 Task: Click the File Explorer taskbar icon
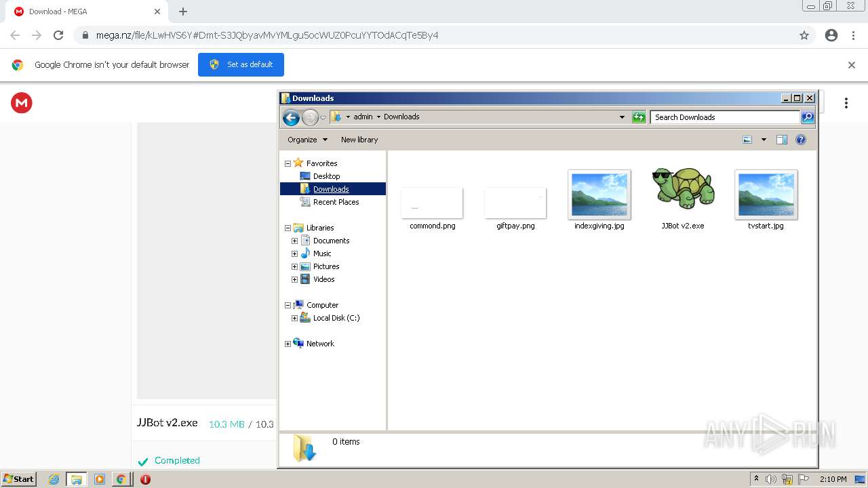click(x=77, y=479)
